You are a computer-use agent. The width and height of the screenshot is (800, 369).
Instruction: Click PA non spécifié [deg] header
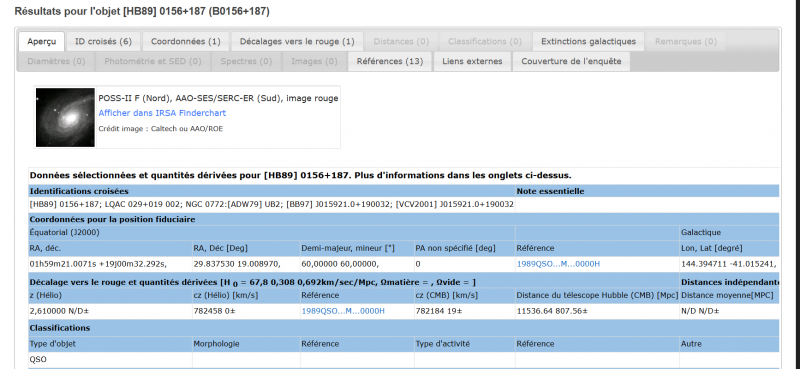pos(456,248)
